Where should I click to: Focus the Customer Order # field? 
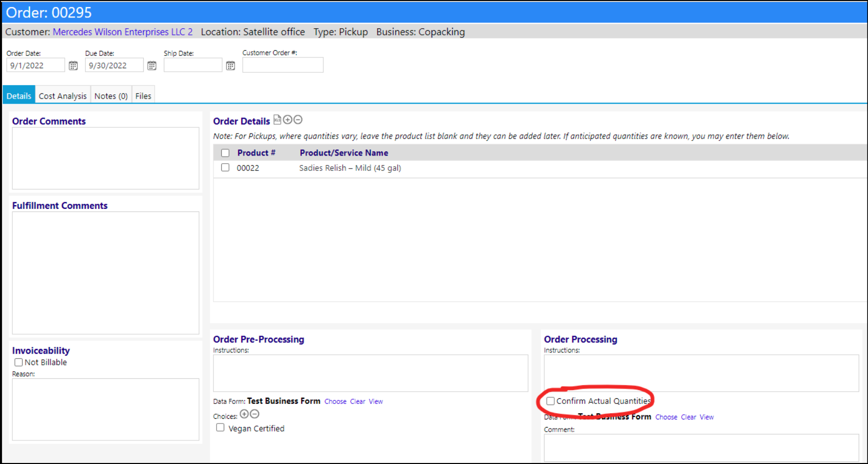tap(283, 65)
